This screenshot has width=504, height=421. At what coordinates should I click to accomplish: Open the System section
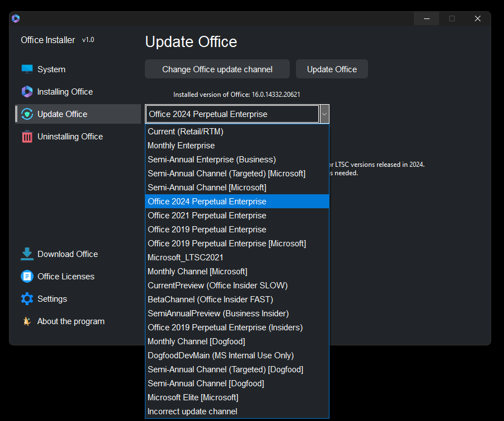[x=78, y=69]
